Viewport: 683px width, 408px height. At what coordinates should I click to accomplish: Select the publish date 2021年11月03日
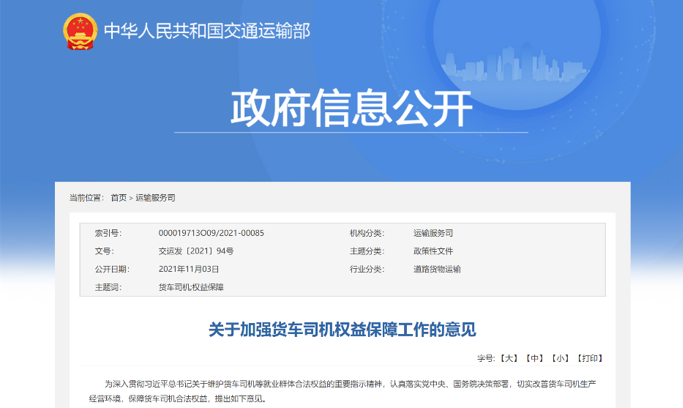[189, 270]
